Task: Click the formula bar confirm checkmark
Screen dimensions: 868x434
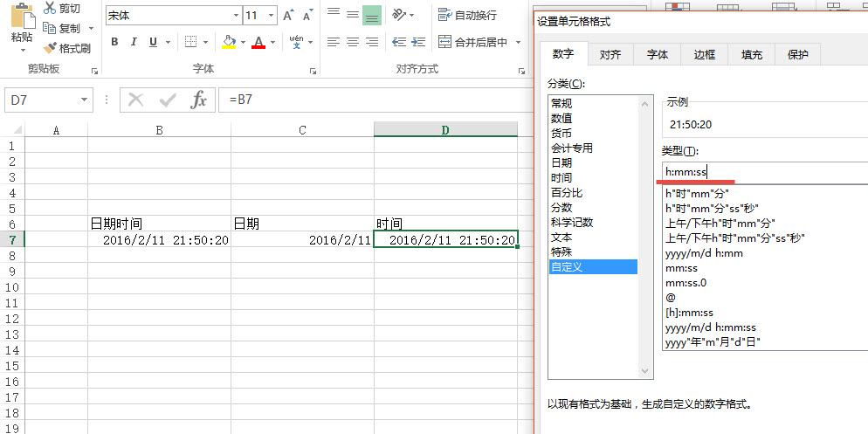Action: [x=167, y=100]
